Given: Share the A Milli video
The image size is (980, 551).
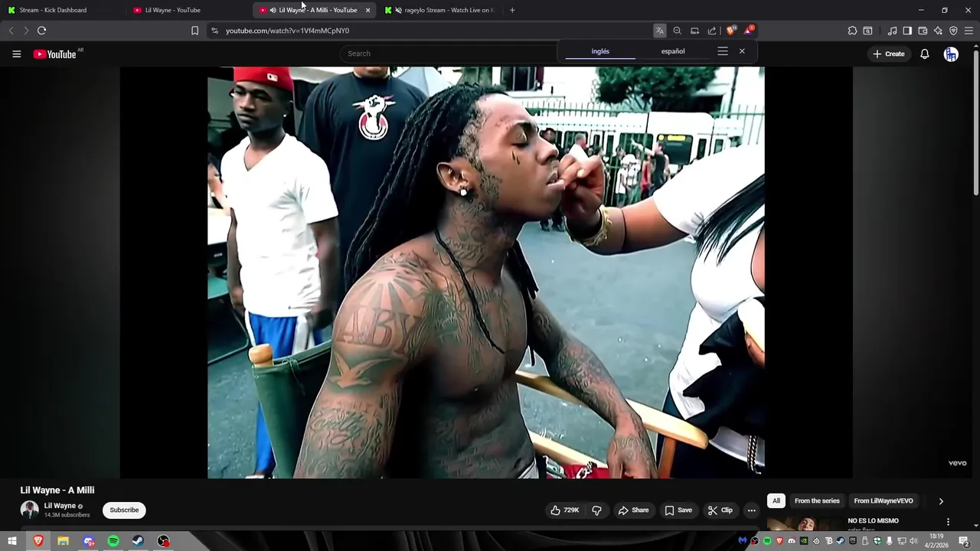Looking at the screenshot, I should pos(633,510).
